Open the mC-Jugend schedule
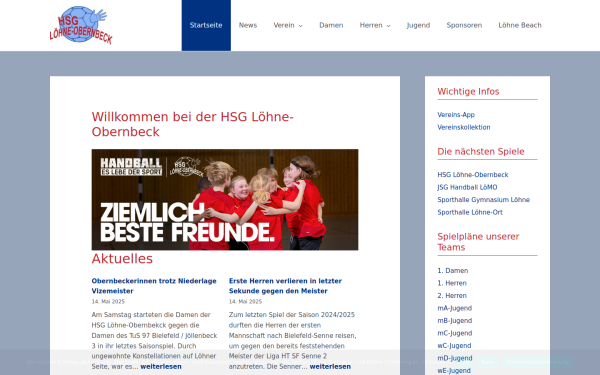 point(455,333)
